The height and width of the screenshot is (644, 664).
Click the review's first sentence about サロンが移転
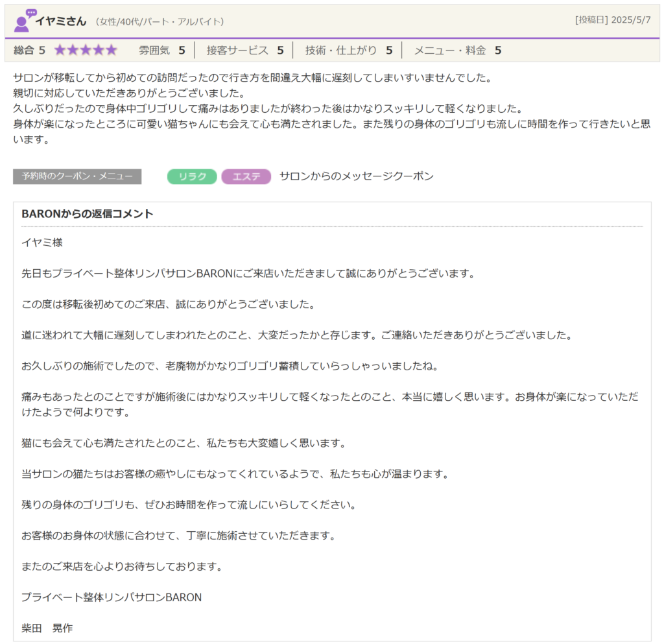point(252,78)
